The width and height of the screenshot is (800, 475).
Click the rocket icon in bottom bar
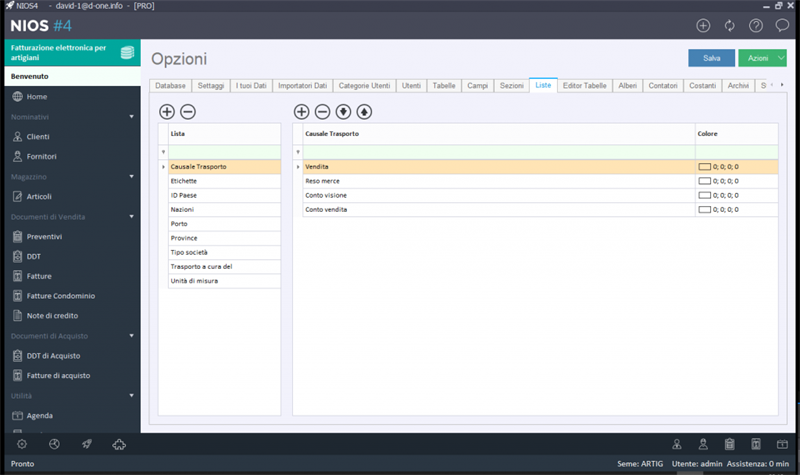click(87, 444)
